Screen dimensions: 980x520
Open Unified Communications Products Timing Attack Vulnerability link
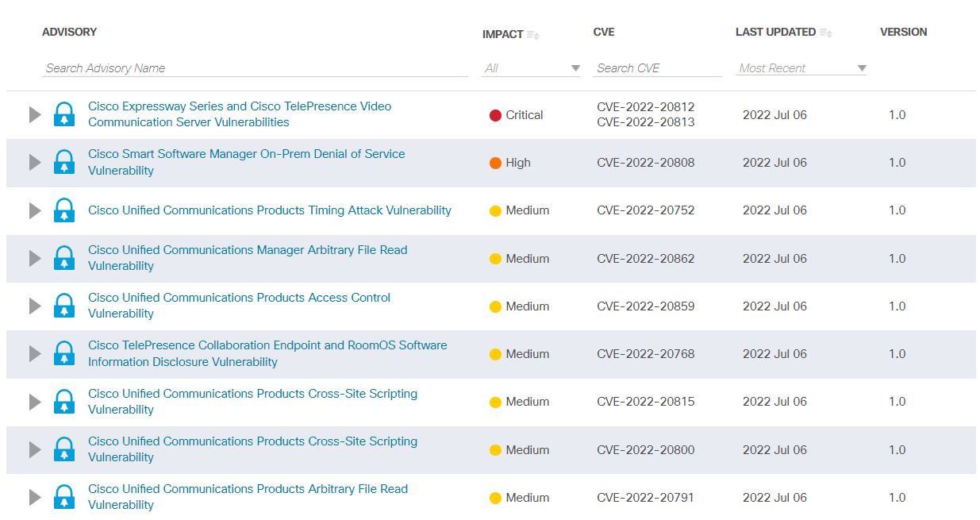coord(270,210)
